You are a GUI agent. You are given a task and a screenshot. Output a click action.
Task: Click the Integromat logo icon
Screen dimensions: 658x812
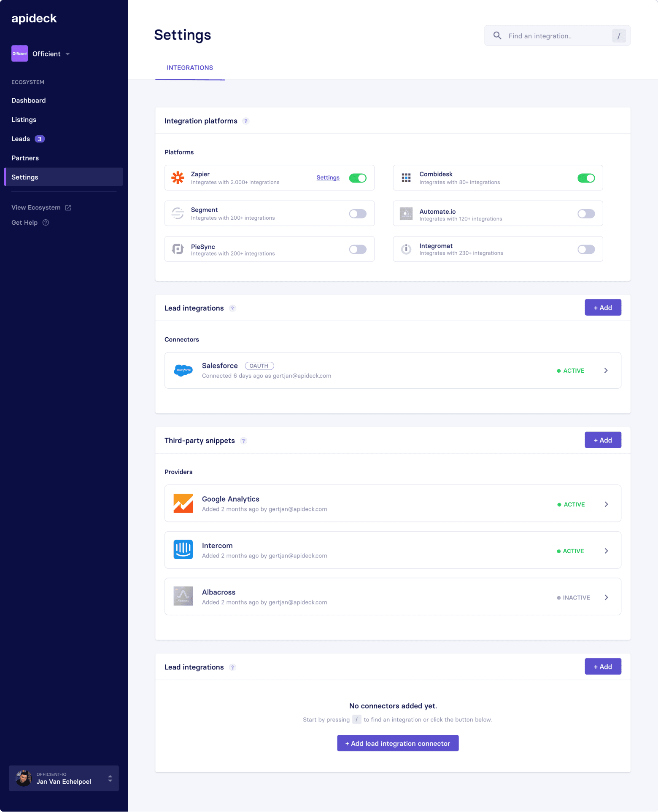[406, 249]
